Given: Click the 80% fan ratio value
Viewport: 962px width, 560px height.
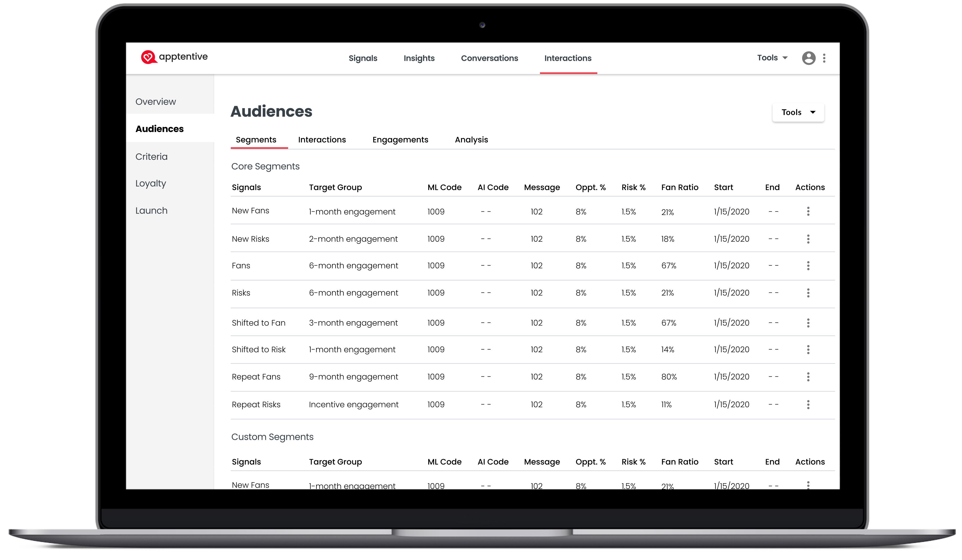Looking at the screenshot, I should coord(669,377).
